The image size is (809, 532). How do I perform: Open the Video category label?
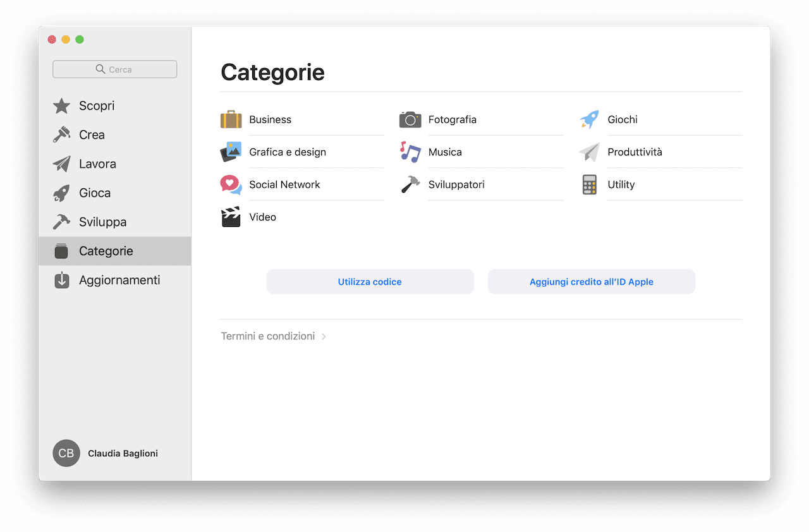[263, 217]
